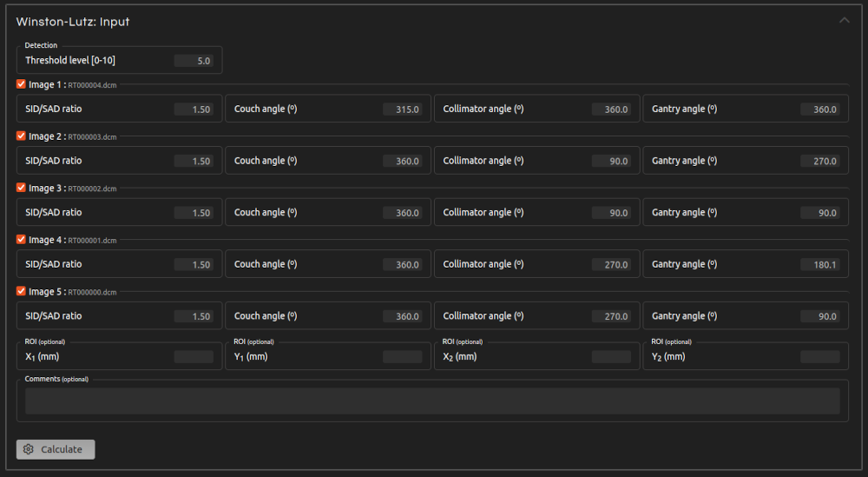Disable the Image 4 checkbox
Screen dimensions: 868x477
(21, 239)
